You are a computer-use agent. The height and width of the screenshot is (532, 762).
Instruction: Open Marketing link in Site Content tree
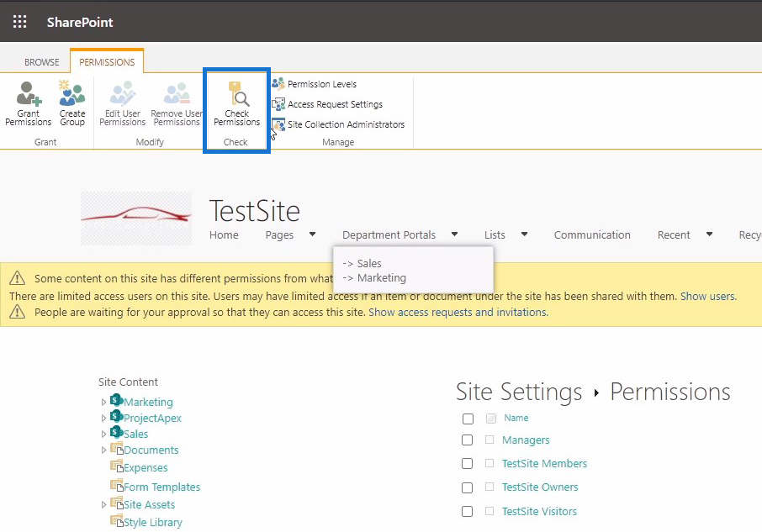point(148,402)
